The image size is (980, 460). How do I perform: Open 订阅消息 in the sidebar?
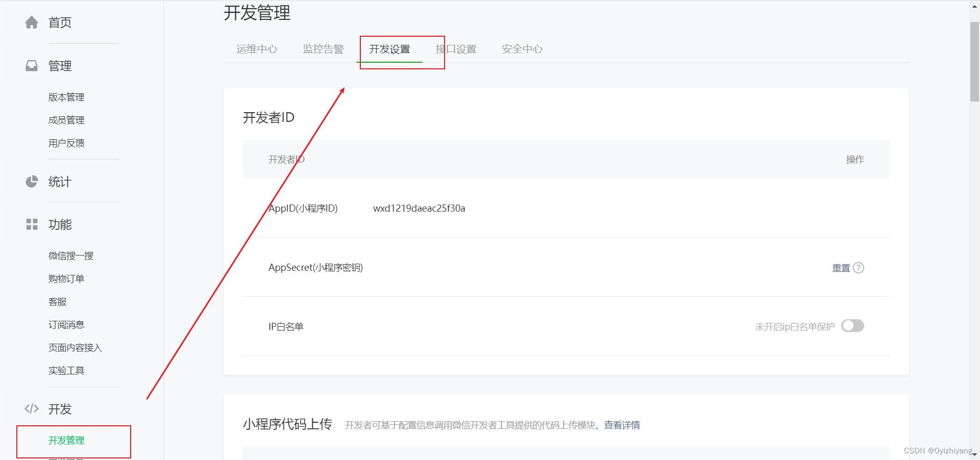click(66, 324)
